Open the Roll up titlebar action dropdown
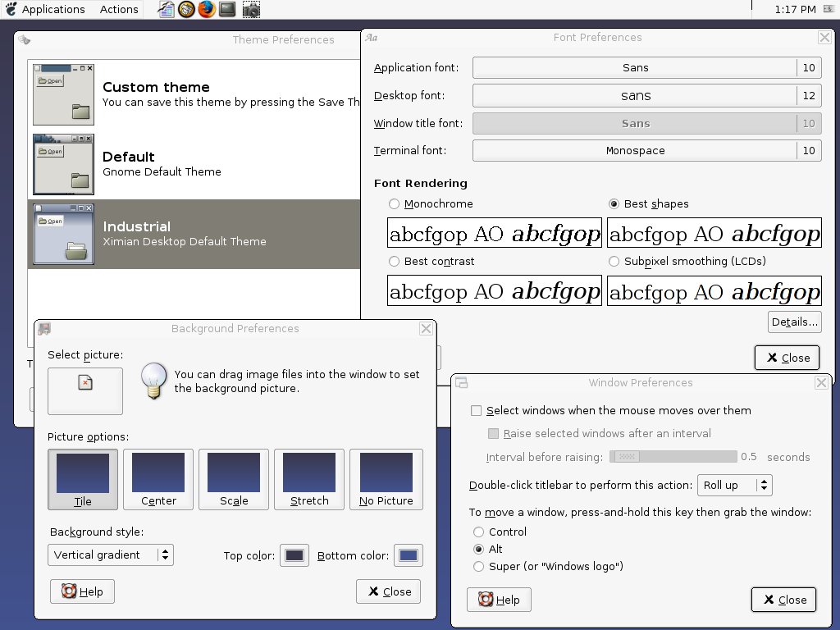 point(734,486)
